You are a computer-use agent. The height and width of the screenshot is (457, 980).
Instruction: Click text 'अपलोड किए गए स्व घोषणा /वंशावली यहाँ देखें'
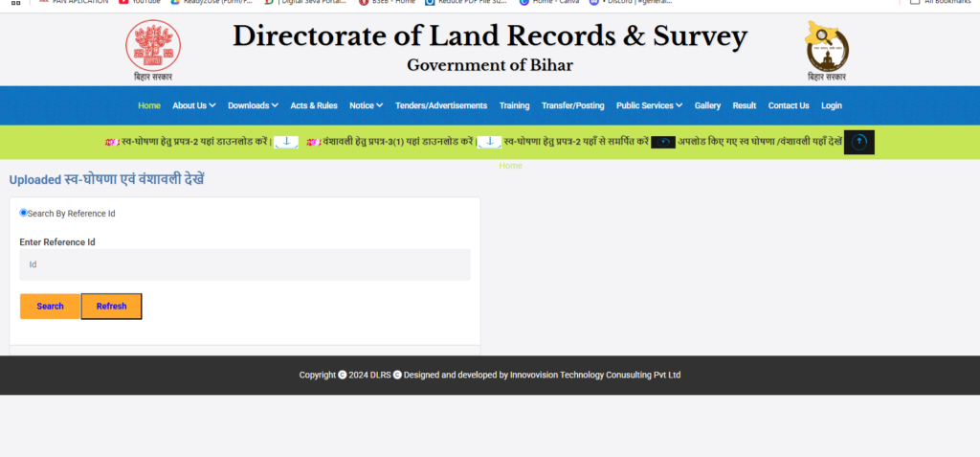(761, 142)
